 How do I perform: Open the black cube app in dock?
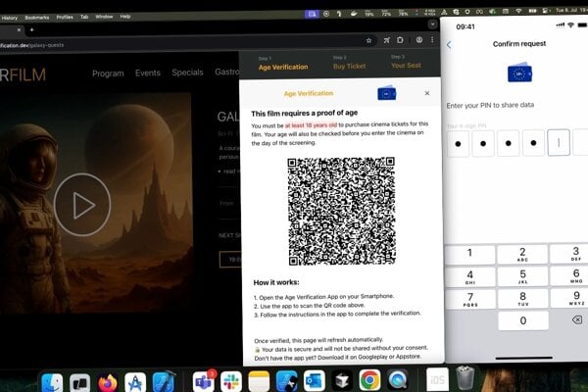point(342,381)
